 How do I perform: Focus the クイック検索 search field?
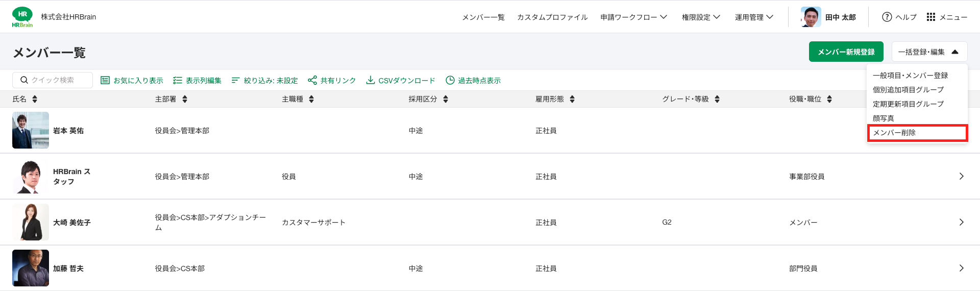tap(53, 80)
